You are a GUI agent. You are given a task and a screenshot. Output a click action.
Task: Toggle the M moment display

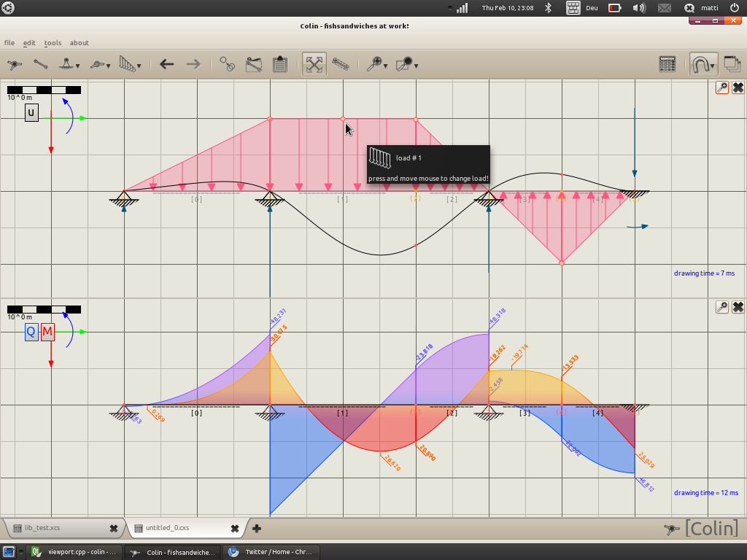47,332
